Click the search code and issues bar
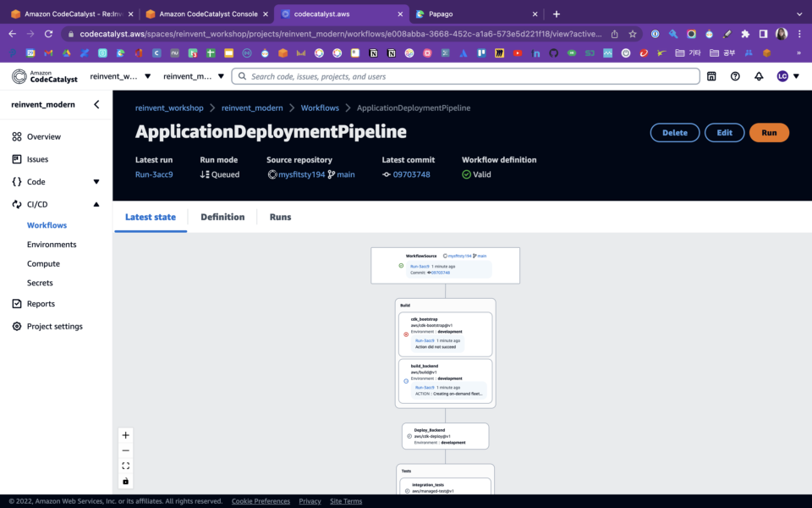The width and height of the screenshot is (812, 508). point(467,75)
